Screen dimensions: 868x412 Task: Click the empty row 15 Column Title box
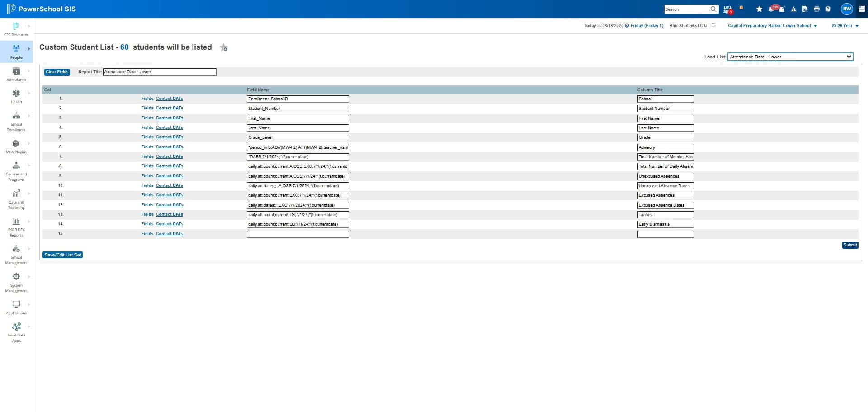click(x=665, y=234)
